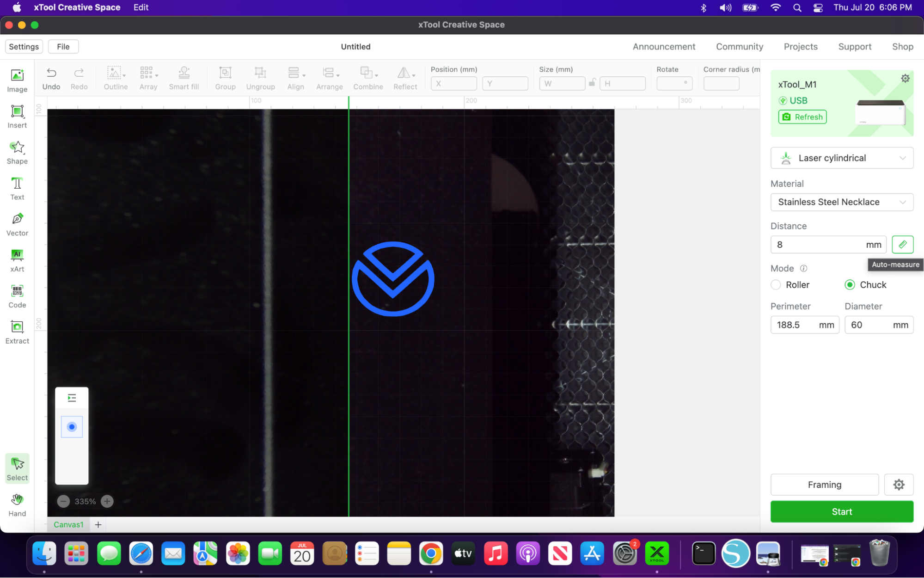This screenshot has height=578, width=924.
Task: Click the Perimeter input field
Action: (805, 325)
